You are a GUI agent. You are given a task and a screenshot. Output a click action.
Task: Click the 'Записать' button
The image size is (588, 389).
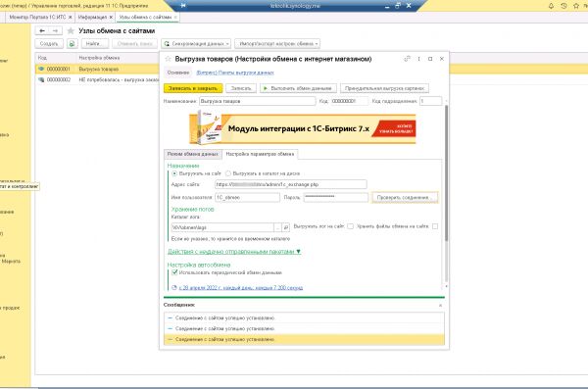pos(241,88)
